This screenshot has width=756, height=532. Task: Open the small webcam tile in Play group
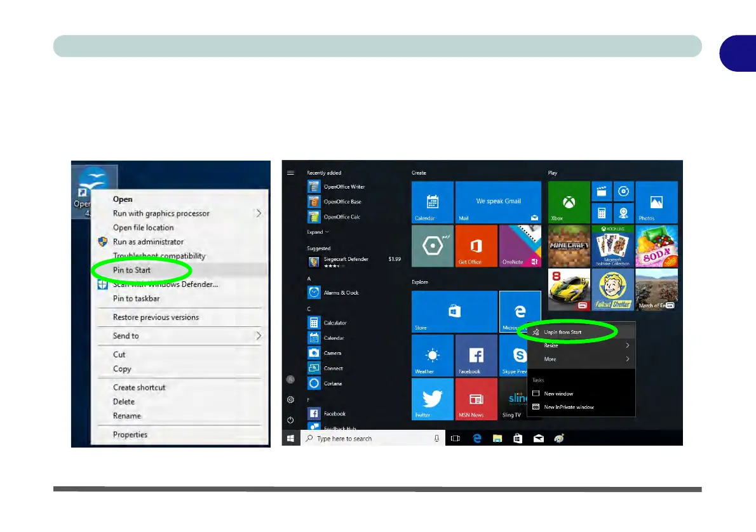[623, 213]
